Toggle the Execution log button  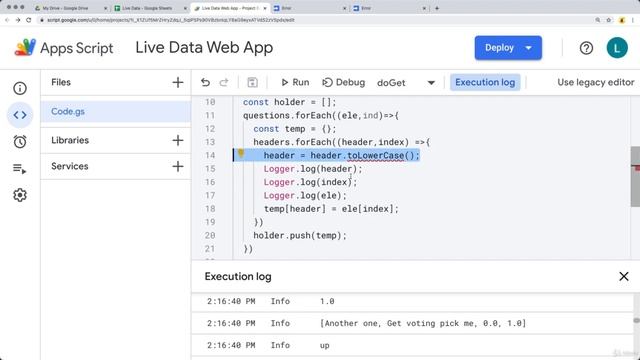tap(485, 82)
